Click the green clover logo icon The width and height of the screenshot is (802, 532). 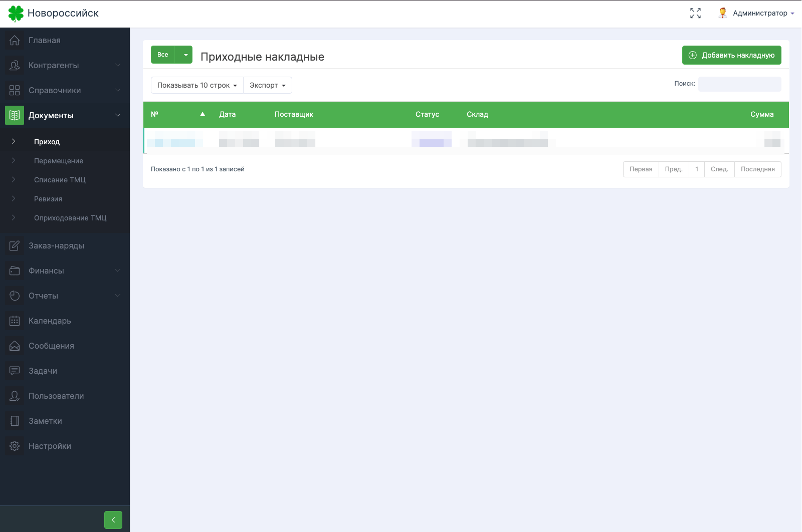[x=16, y=14]
